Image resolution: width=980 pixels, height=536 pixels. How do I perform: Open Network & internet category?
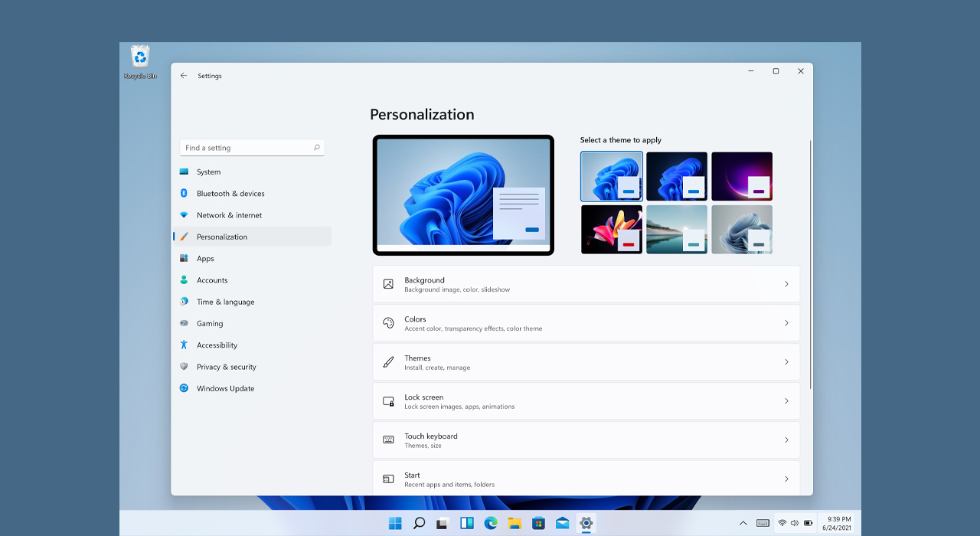pyautogui.click(x=253, y=215)
